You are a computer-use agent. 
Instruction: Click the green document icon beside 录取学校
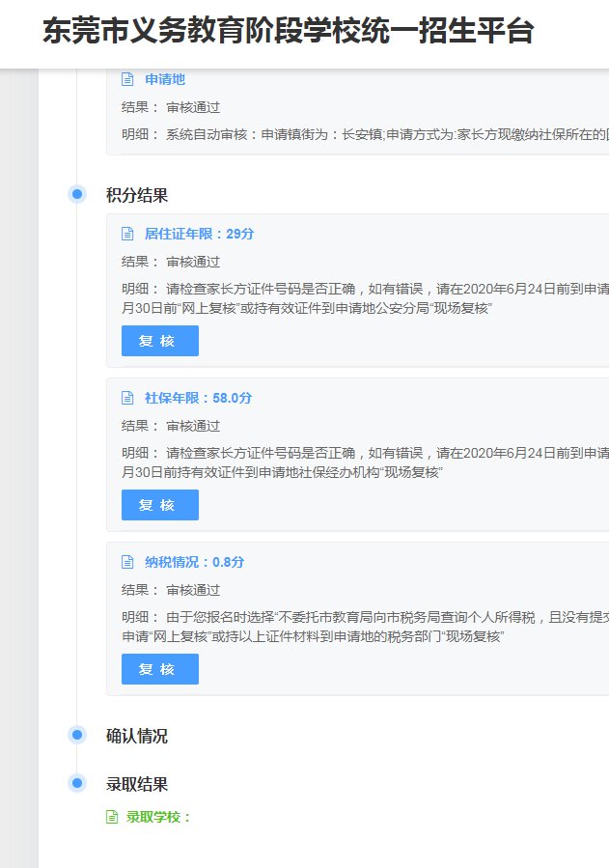(112, 817)
